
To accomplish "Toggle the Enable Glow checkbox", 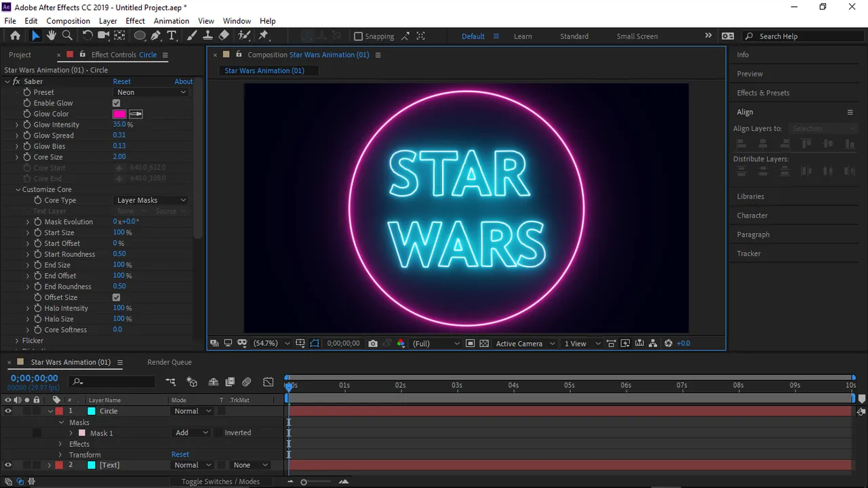I will point(116,103).
